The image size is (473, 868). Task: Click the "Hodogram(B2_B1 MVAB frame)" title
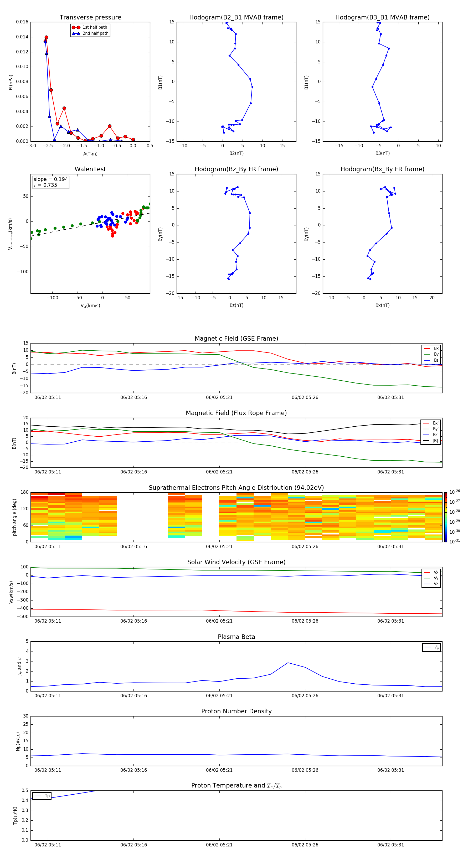click(236, 18)
